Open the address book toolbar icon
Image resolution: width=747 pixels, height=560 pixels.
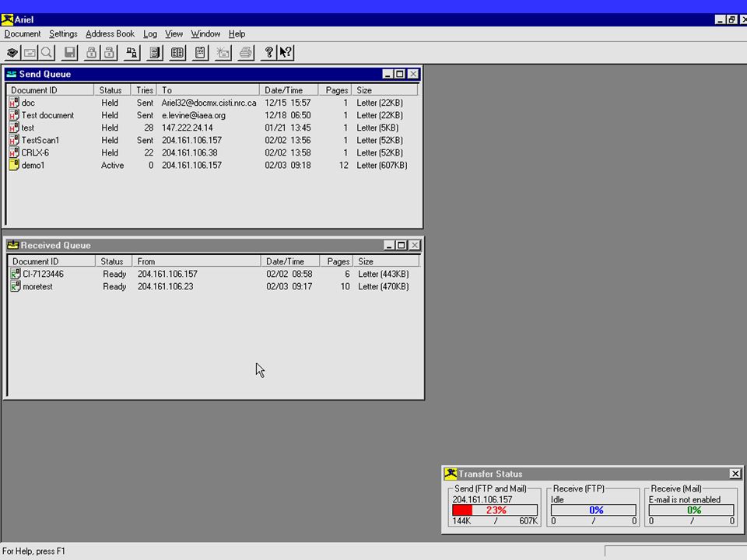point(177,52)
